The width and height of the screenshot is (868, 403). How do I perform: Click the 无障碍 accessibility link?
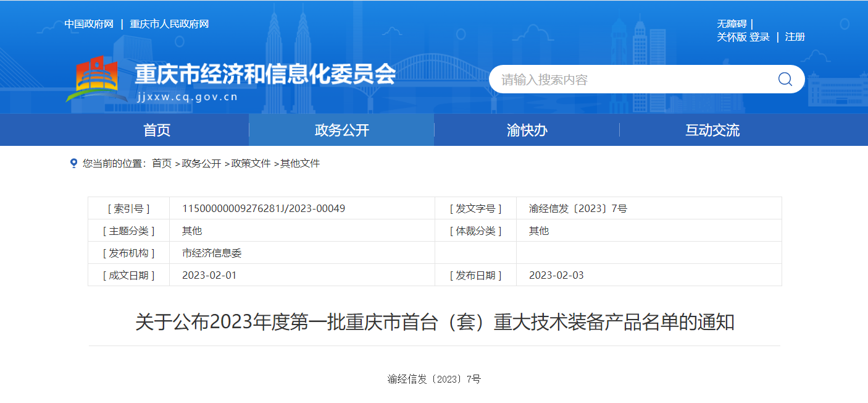click(x=732, y=24)
